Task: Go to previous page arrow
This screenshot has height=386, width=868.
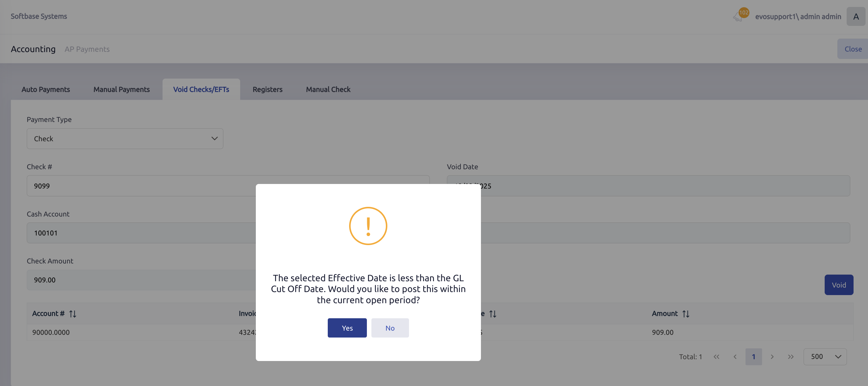Action: (735, 357)
